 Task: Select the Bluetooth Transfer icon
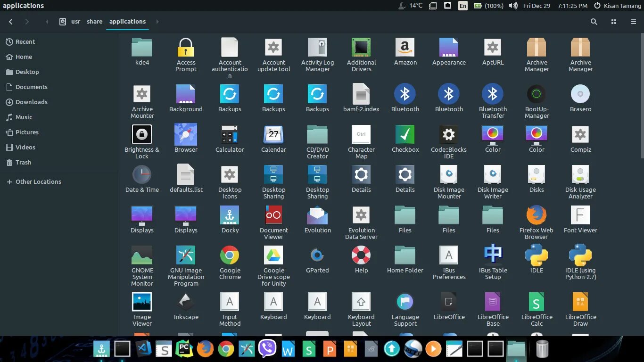pos(493,94)
